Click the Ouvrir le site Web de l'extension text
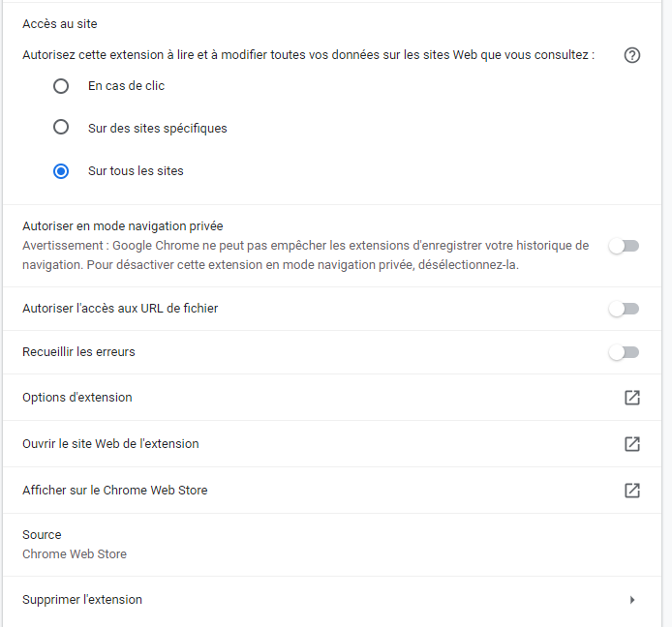This screenshot has height=627, width=672. pyautogui.click(x=110, y=444)
